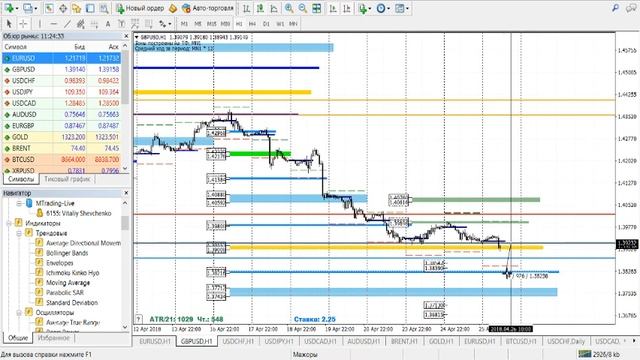
Task: Switch to Символы tab
Action: point(21,179)
